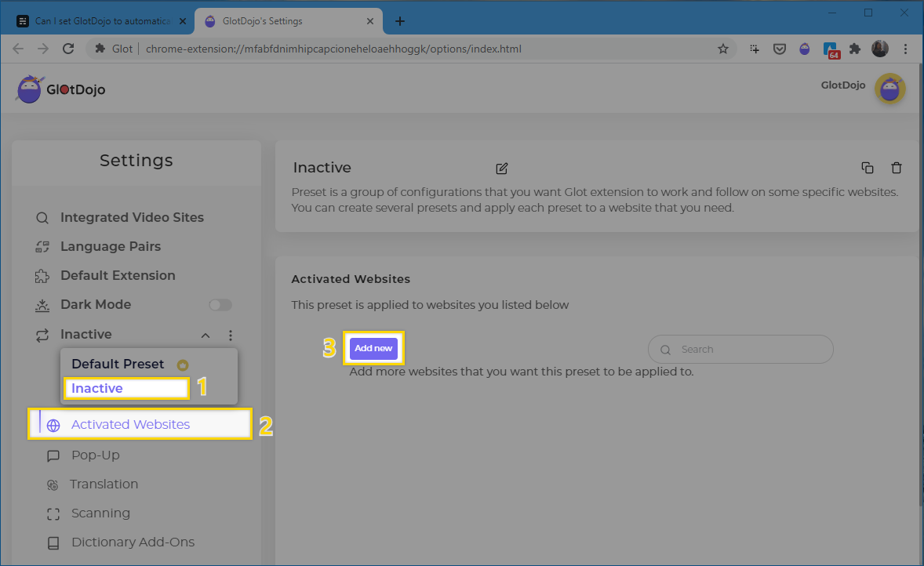
Task: Click the GlotDojo extension toolbar icon
Action: tap(804, 49)
